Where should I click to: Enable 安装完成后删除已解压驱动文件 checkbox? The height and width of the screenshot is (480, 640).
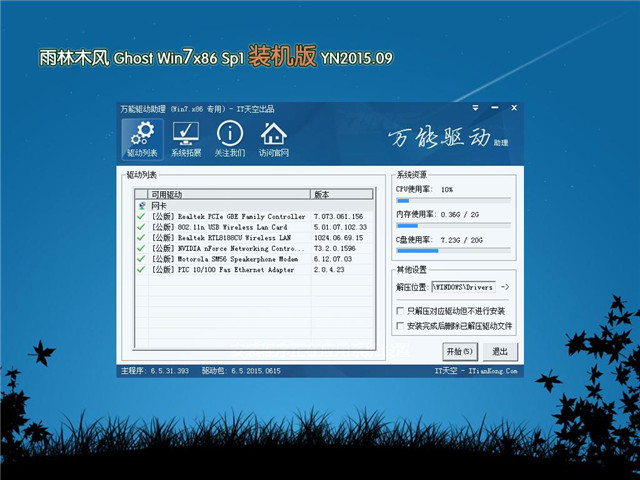[400, 326]
